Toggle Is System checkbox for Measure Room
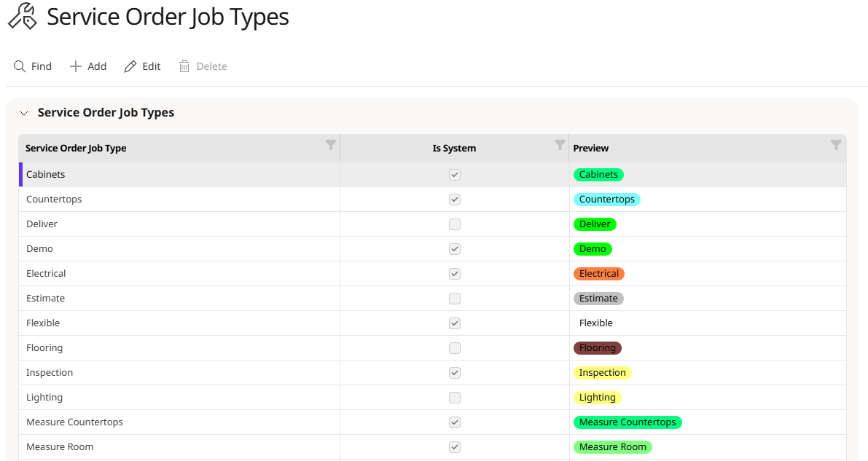The width and height of the screenshot is (868, 461). pyautogui.click(x=455, y=447)
